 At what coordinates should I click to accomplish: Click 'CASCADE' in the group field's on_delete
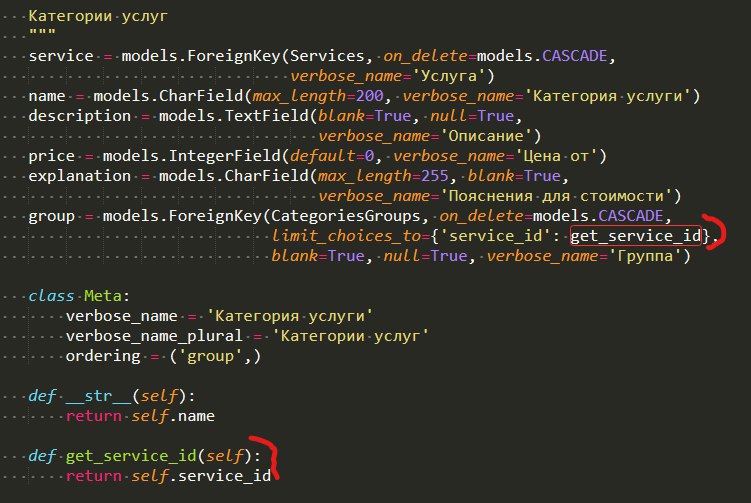[631, 216]
